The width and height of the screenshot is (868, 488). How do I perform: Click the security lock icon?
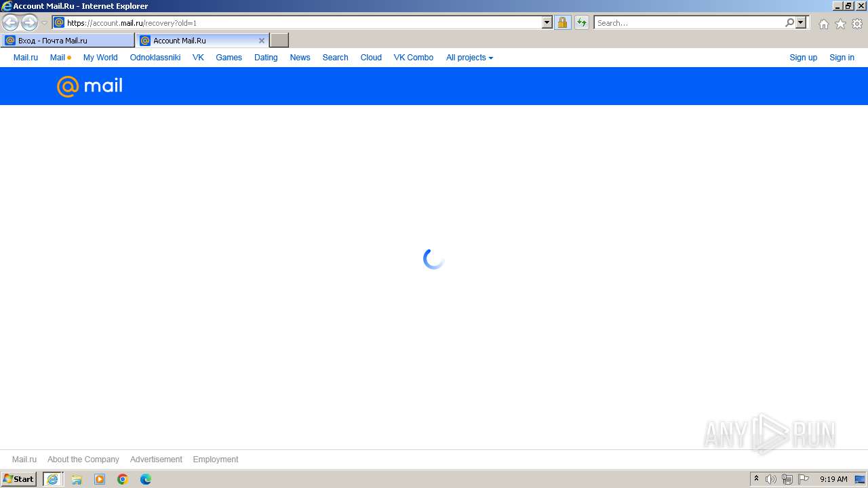(562, 23)
